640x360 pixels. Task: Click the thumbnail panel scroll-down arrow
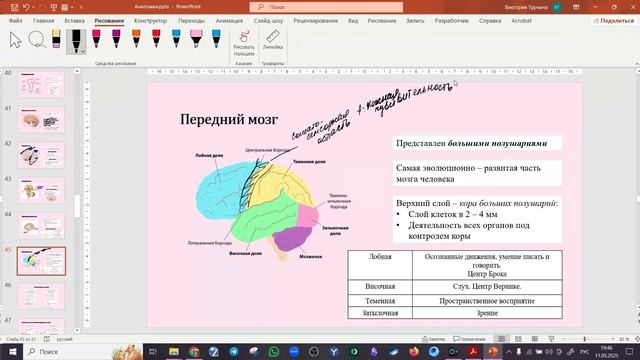tap(77, 330)
